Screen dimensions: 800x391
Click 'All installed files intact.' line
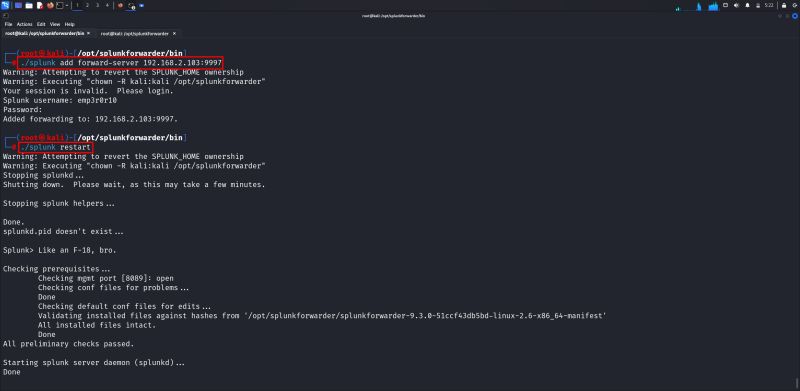click(97, 325)
